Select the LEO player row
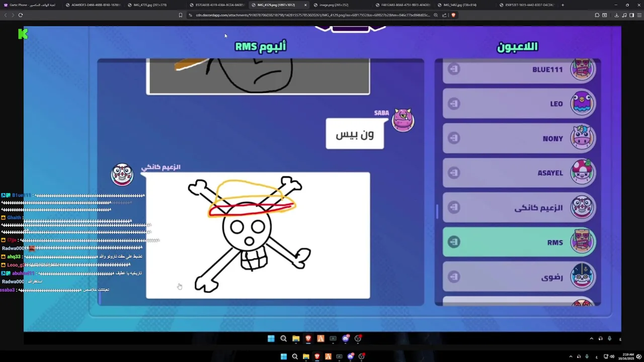 519,104
